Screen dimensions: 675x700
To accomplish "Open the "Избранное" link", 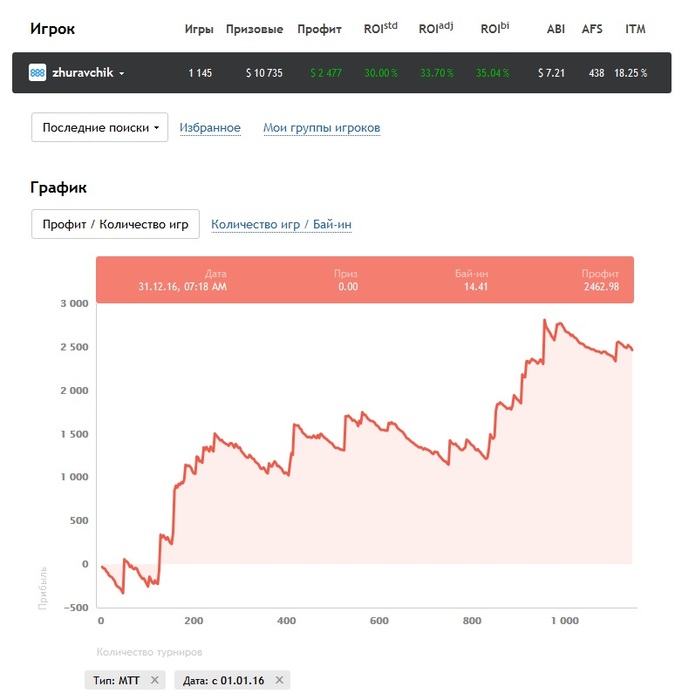I will pos(210,127).
